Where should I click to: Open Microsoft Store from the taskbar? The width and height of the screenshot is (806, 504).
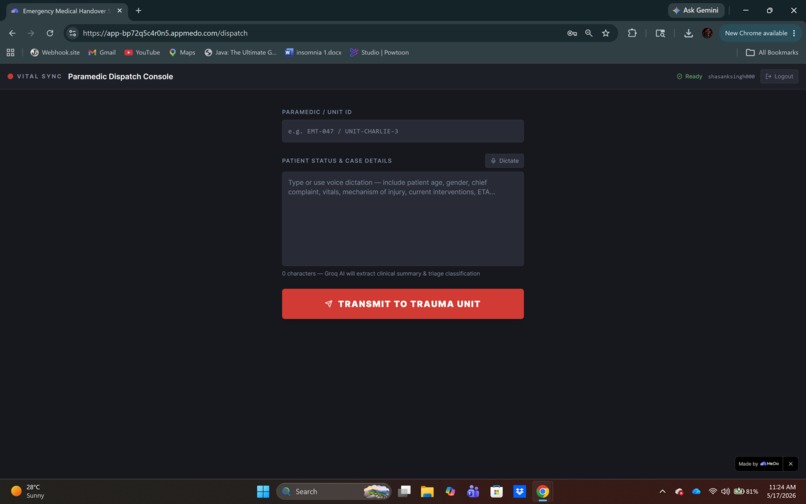tap(497, 492)
